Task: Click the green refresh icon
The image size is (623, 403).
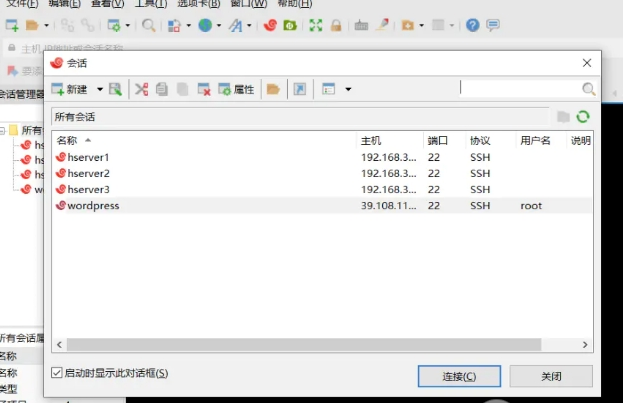Action: coord(583,117)
